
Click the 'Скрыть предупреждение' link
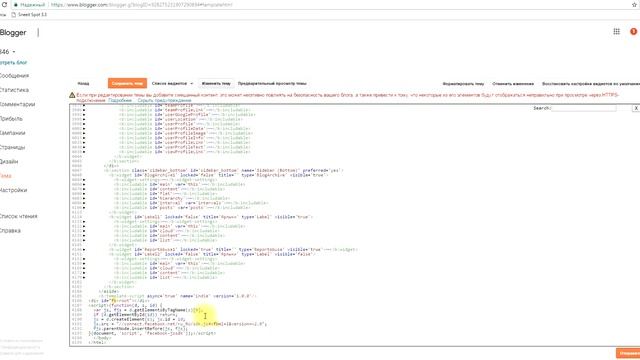coord(164,100)
